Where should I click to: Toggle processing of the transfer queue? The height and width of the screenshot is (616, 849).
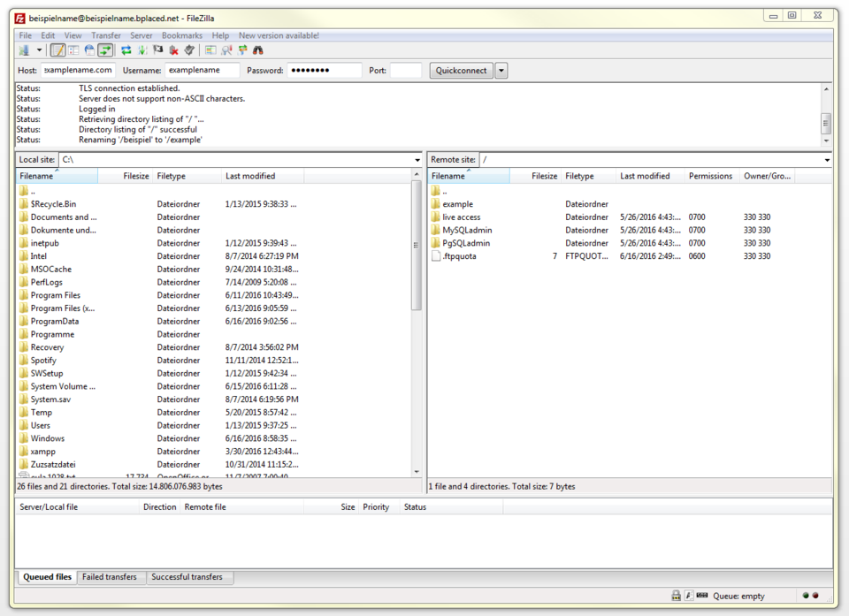142,50
